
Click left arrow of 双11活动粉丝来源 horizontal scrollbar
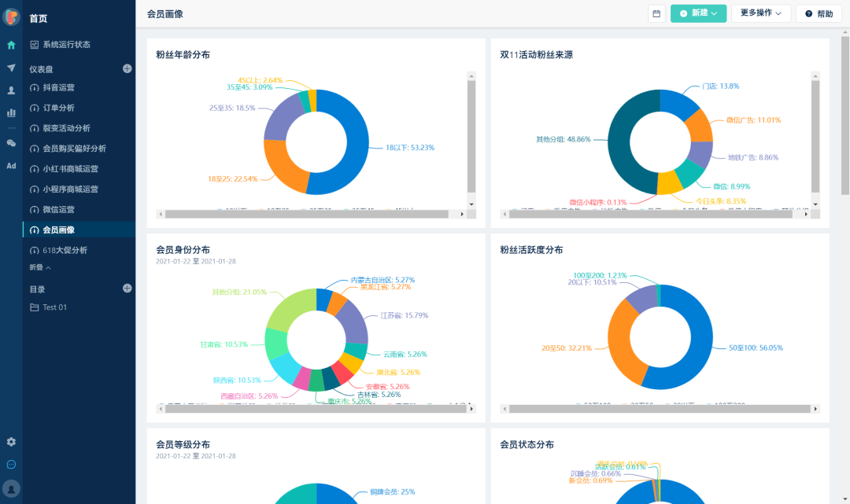(504, 215)
